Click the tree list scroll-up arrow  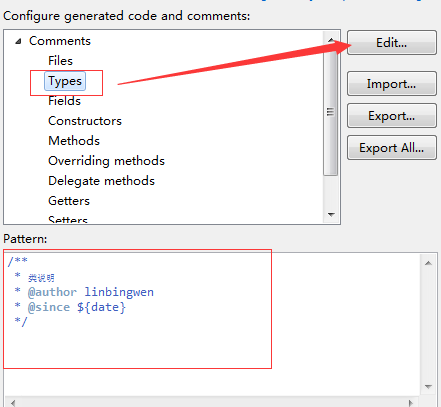click(x=331, y=39)
